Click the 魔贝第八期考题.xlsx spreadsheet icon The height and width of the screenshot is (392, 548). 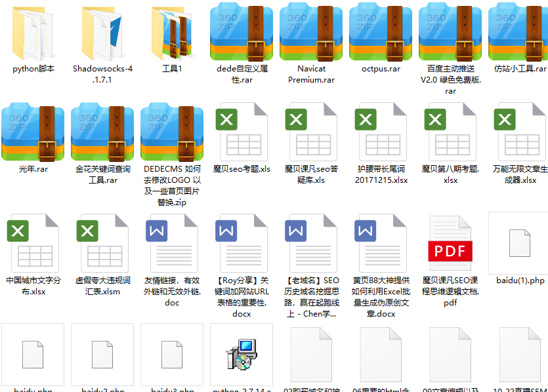[x=450, y=132]
